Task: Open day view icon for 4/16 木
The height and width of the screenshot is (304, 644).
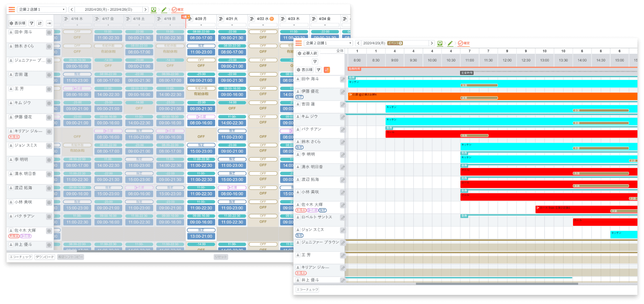Action: [x=66, y=19]
